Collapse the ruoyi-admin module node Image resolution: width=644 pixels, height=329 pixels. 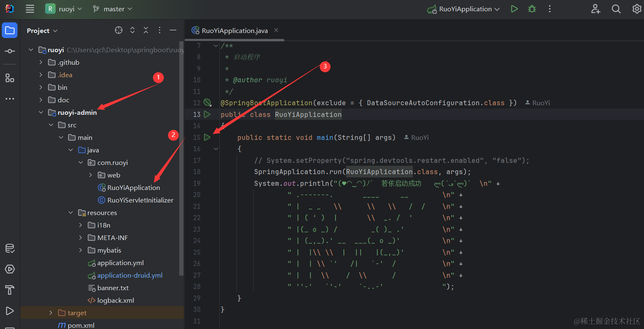point(41,112)
